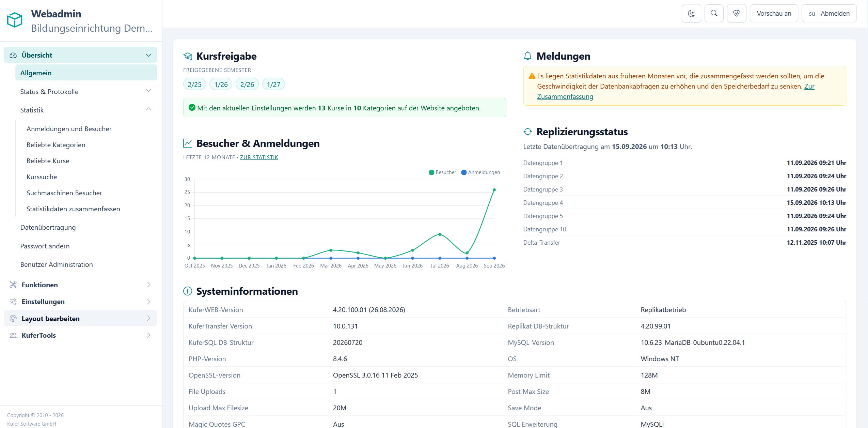
Task: Click the graduation cap icon by Kursfreigabe
Action: pos(188,56)
